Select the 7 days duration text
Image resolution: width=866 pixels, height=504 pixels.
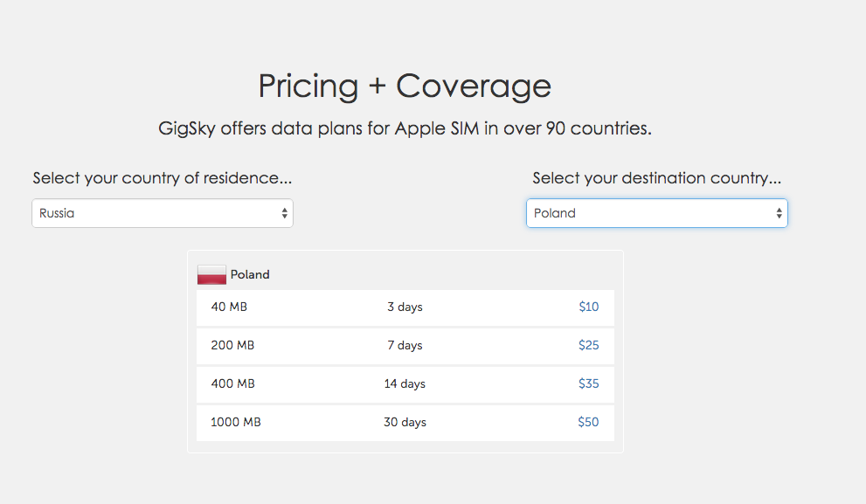pyautogui.click(x=405, y=345)
